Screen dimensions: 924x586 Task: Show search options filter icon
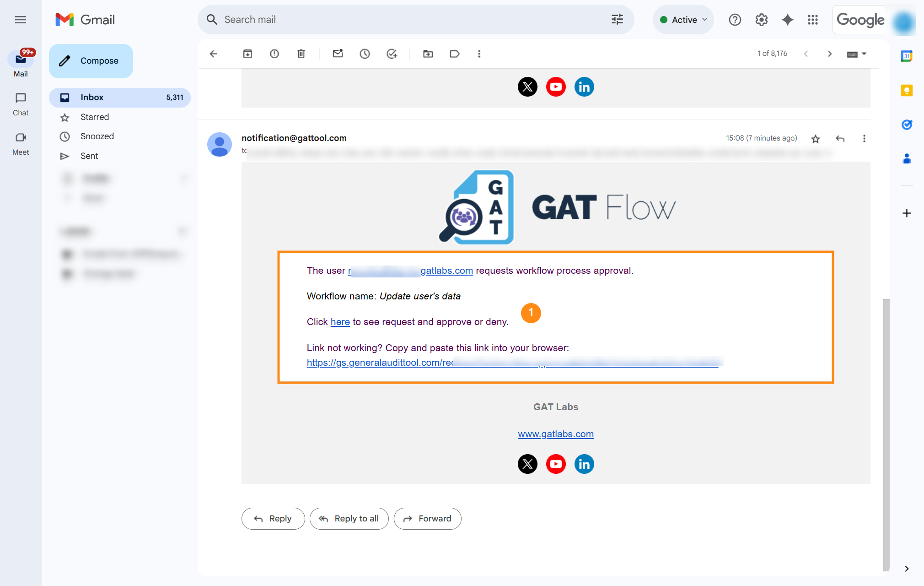(x=617, y=20)
